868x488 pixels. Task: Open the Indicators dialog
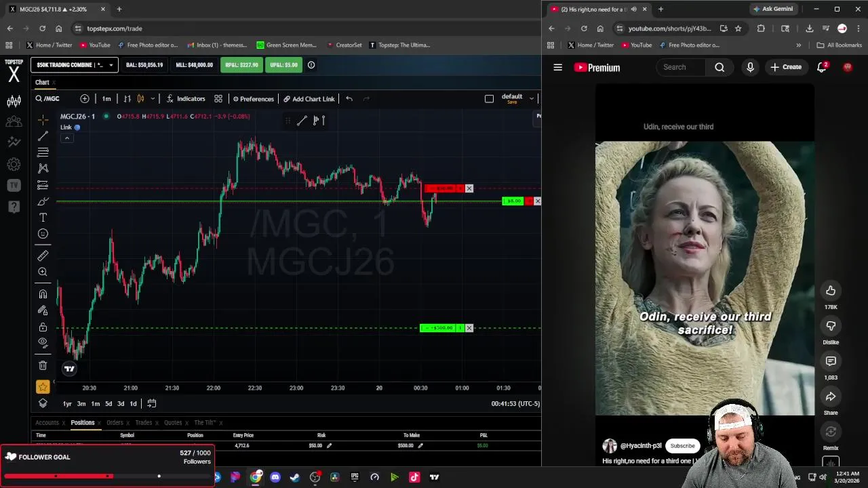click(x=186, y=99)
